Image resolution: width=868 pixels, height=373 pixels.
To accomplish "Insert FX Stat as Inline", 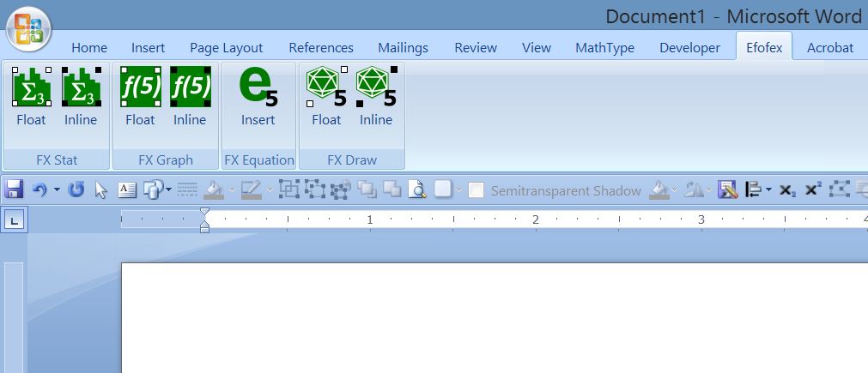I will (x=81, y=97).
